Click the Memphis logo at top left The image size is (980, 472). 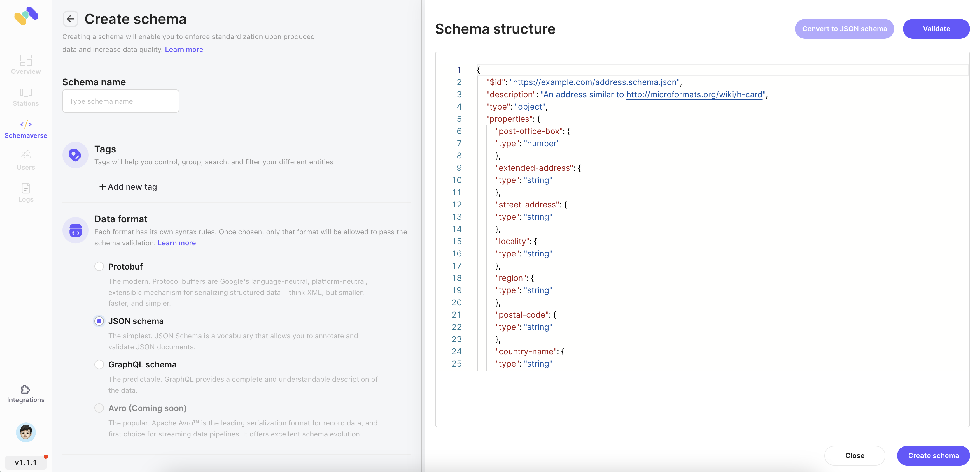[25, 16]
